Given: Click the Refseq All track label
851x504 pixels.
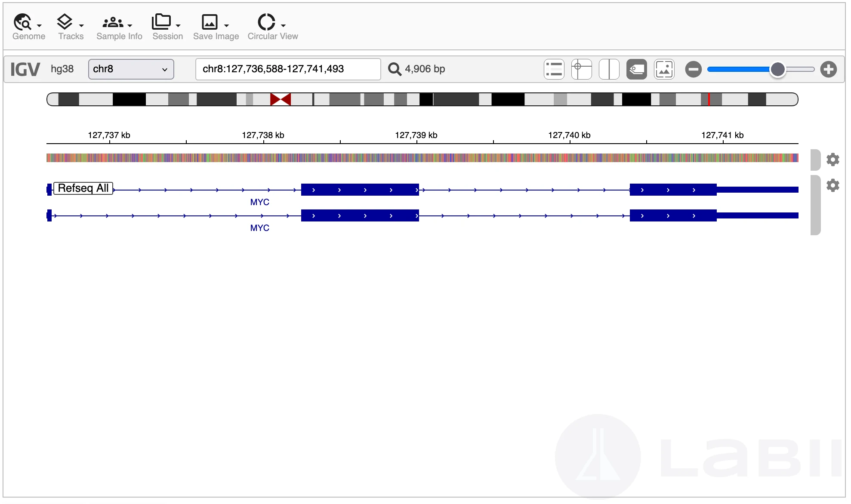Looking at the screenshot, I should pos(83,188).
